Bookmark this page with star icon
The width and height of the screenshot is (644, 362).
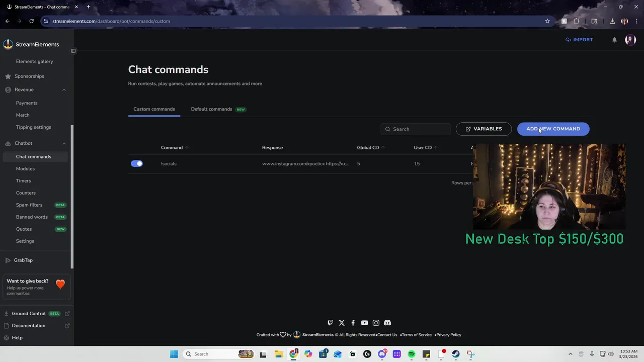(x=547, y=21)
